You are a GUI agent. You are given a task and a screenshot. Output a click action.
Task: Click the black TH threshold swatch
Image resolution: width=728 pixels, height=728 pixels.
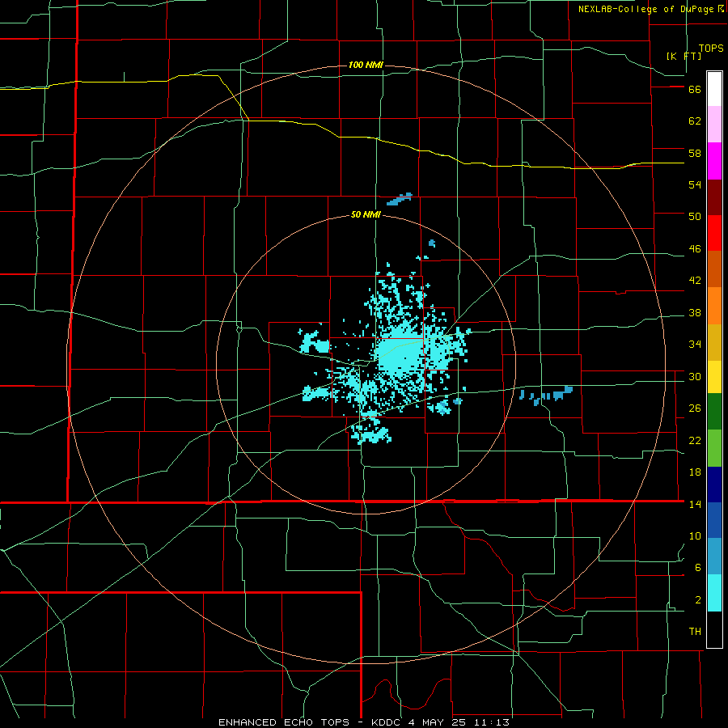(714, 629)
